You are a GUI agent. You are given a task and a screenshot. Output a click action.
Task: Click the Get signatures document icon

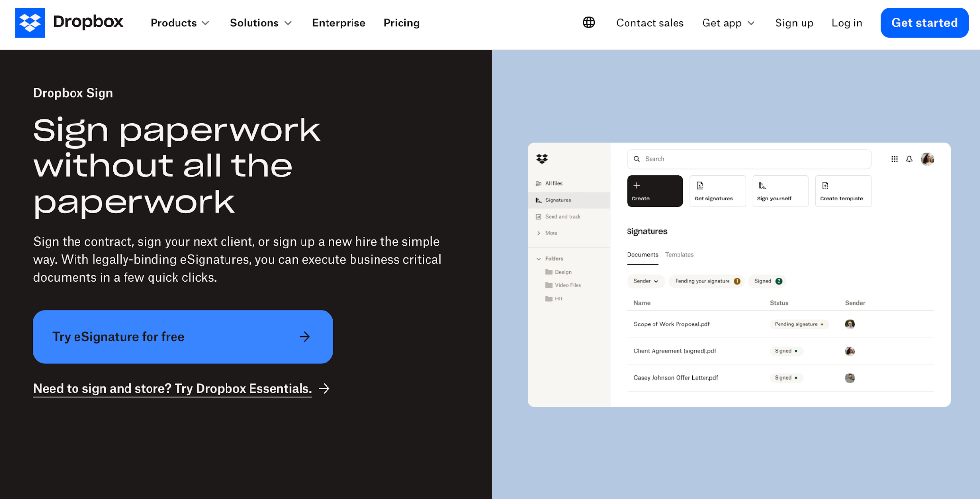click(700, 185)
